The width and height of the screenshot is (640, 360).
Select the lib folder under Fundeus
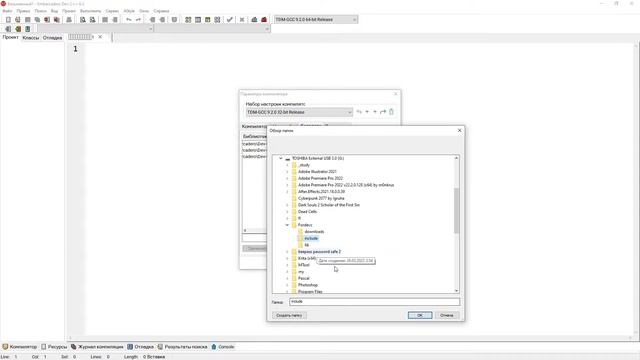[x=307, y=245]
